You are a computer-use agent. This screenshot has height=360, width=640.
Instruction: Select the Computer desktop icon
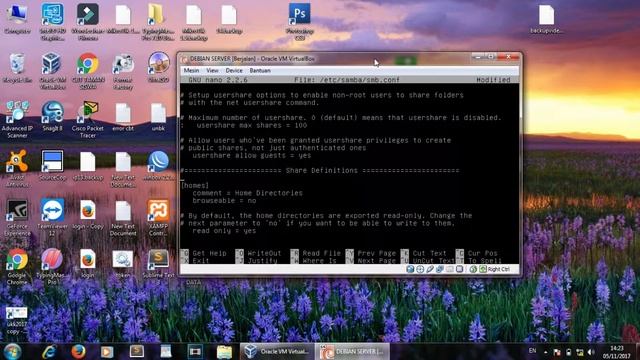click(x=17, y=19)
